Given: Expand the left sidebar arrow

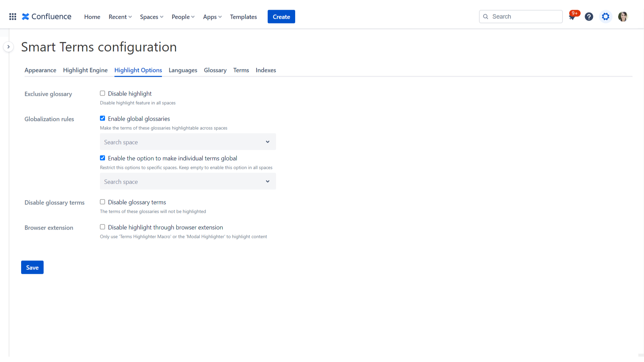Looking at the screenshot, I should point(8,47).
